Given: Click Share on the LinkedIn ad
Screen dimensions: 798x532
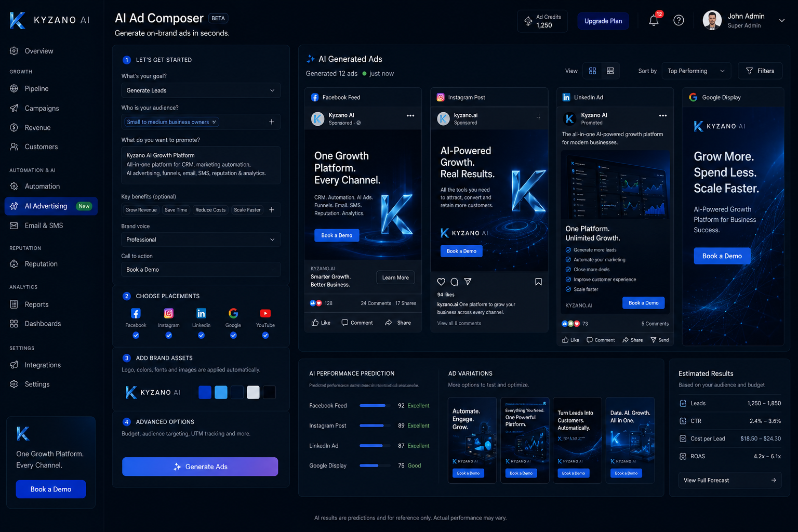Looking at the screenshot, I should point(633,340).
